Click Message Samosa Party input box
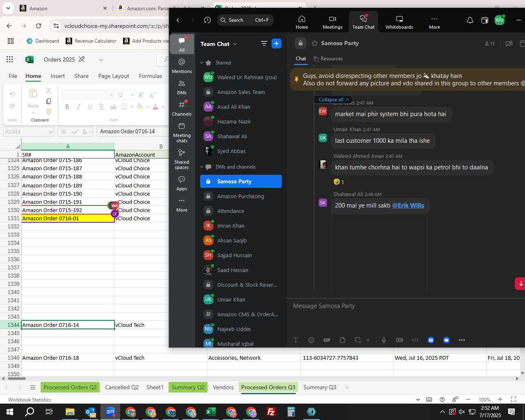 pyautogui.click(x=406, y=306)
